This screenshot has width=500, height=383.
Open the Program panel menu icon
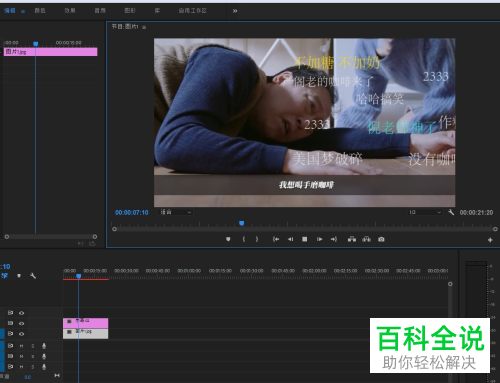coord(144,27)
